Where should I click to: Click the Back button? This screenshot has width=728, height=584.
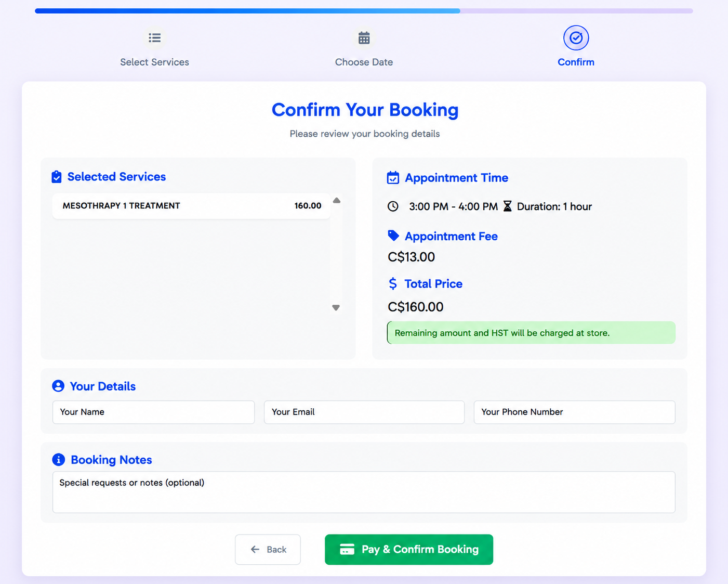268,550
